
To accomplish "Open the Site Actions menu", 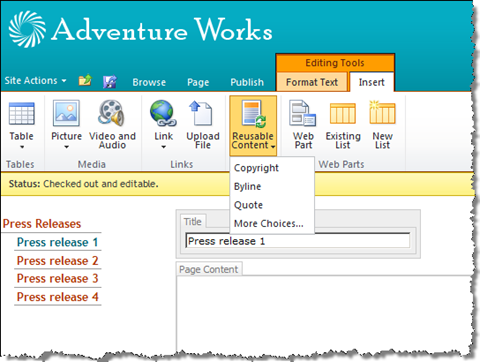I will tap(35, 81).
